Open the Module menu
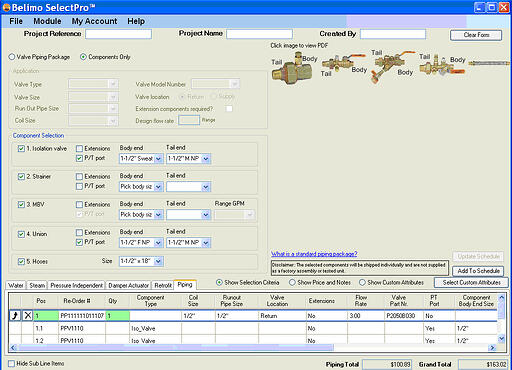This screenshot has height=370, width=512. pos(47,21)
